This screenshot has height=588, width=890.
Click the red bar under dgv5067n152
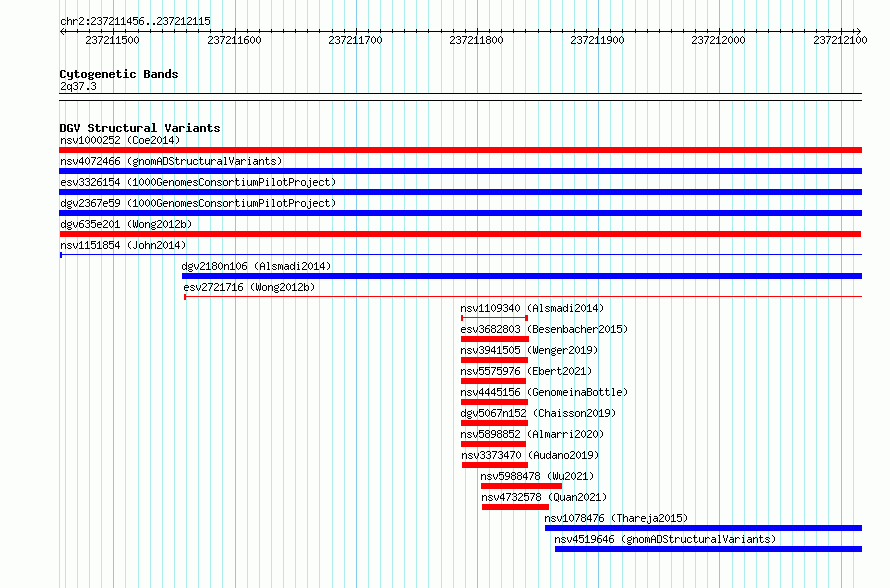click(x=494, y=423)
